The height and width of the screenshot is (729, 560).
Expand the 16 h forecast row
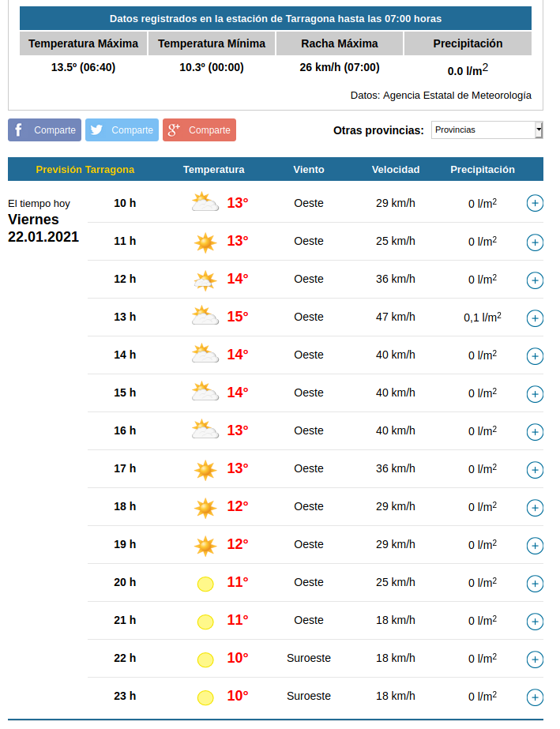point(535,431)
